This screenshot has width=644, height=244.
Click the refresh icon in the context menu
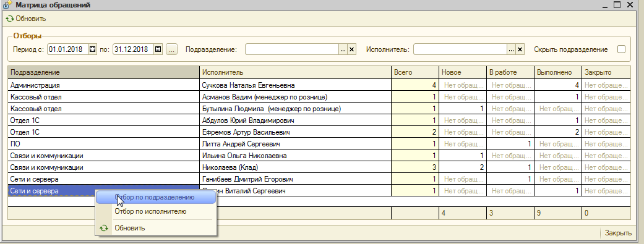[x=105, y=228]
